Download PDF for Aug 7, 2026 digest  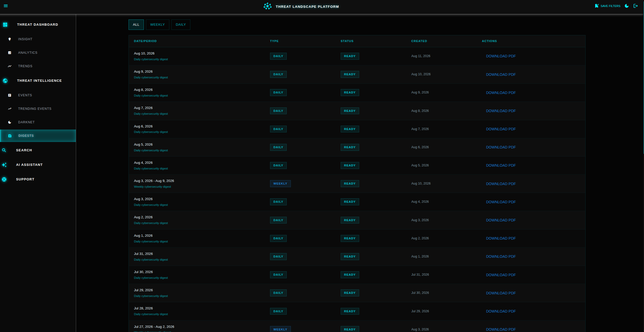(501, 111)
